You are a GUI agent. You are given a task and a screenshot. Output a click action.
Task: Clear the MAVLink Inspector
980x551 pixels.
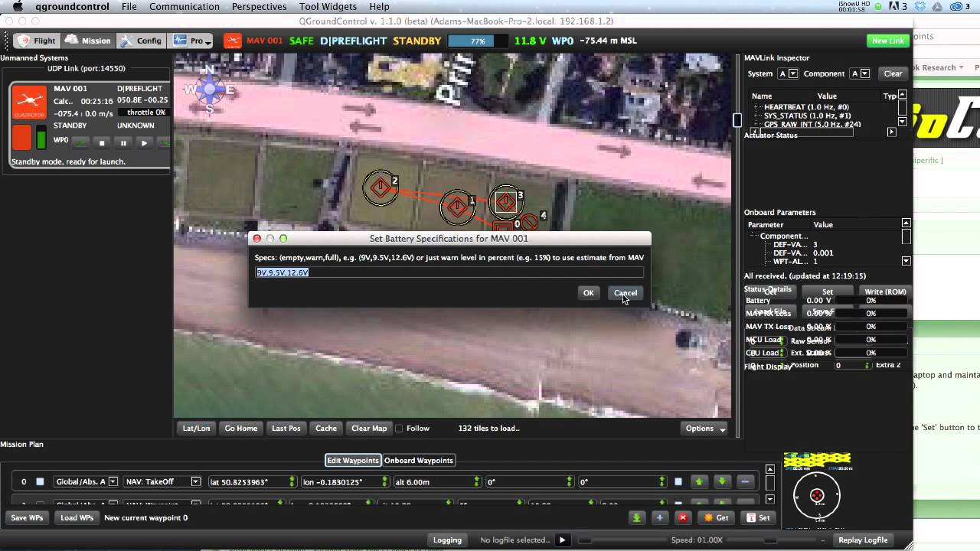click(893, 73)
